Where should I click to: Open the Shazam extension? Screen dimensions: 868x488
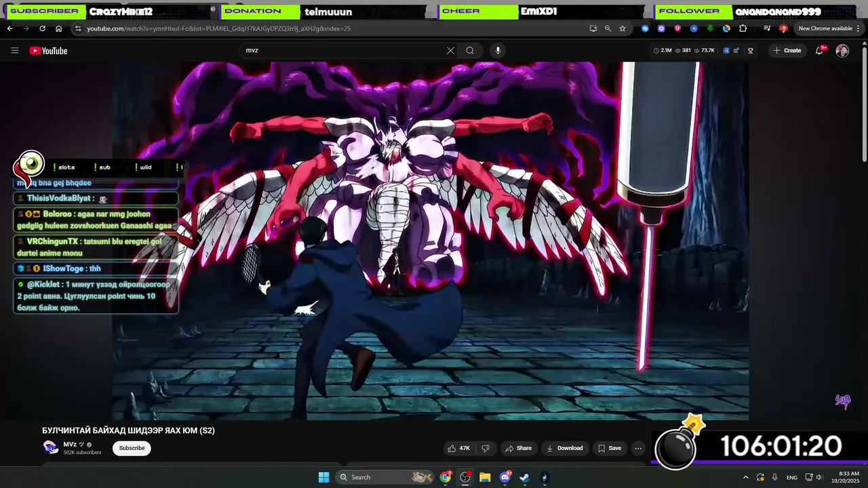645,28
